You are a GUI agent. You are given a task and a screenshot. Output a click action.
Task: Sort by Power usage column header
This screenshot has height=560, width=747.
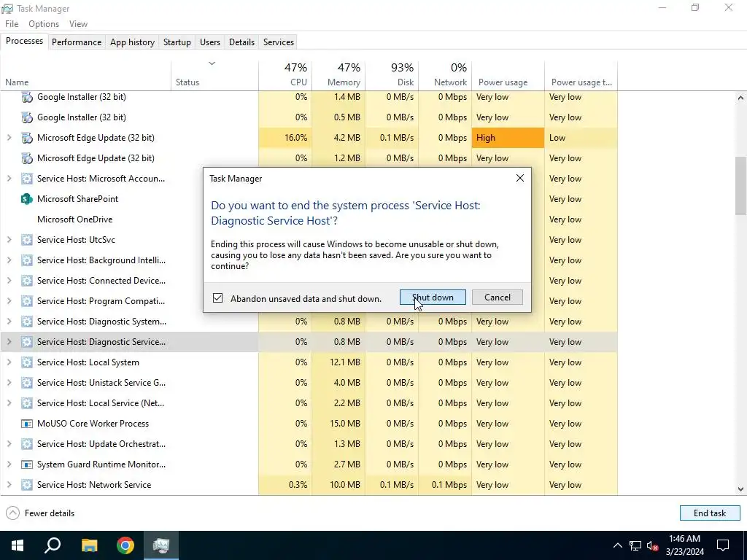[x=508, y=75]
